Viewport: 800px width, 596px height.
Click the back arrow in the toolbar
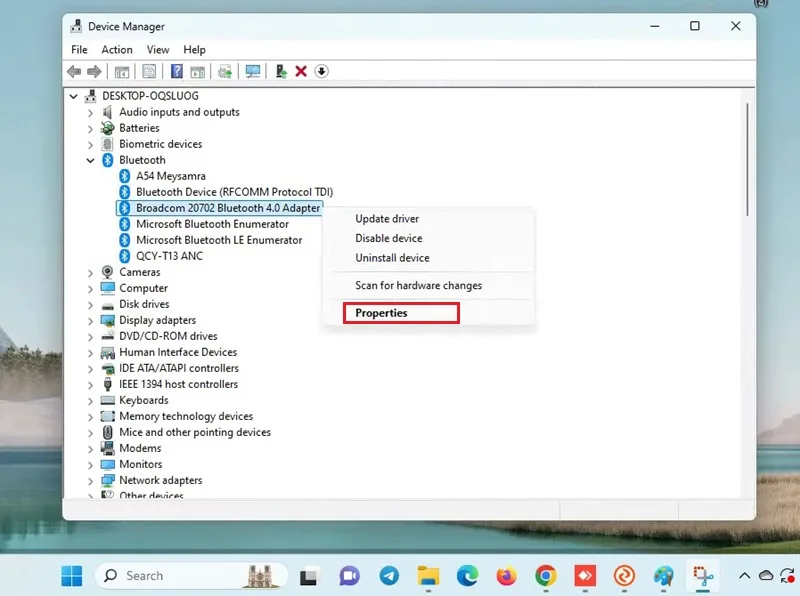coord(74,71)
